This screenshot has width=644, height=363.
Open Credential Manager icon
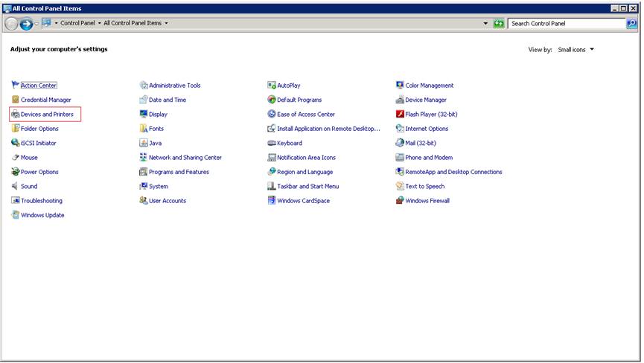(x=15, y=99)
